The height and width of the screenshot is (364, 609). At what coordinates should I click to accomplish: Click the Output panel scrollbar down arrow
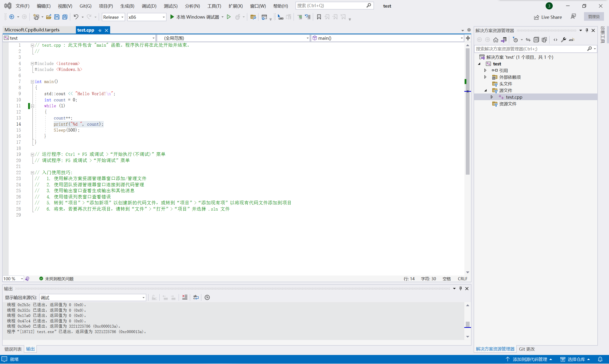[468, 337]
